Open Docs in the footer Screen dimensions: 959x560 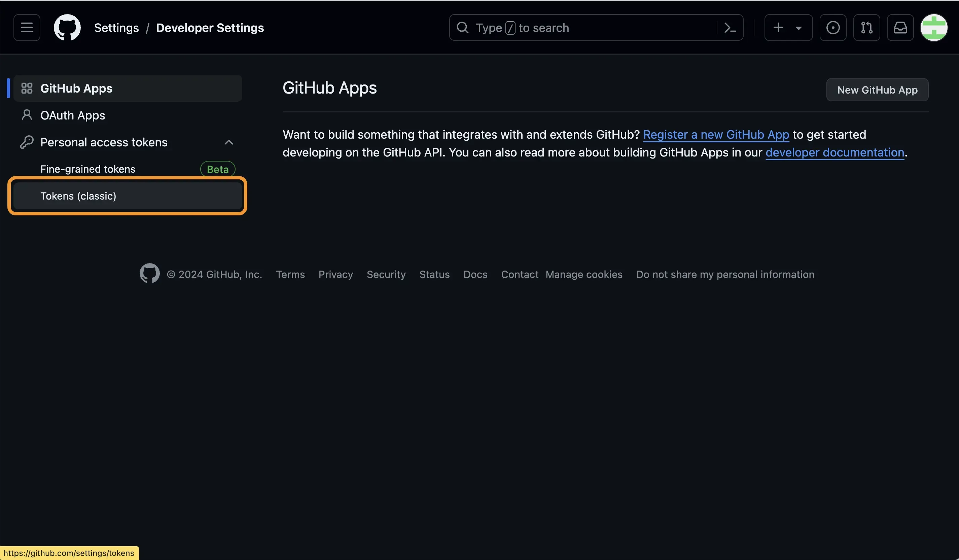click(475, 274)
